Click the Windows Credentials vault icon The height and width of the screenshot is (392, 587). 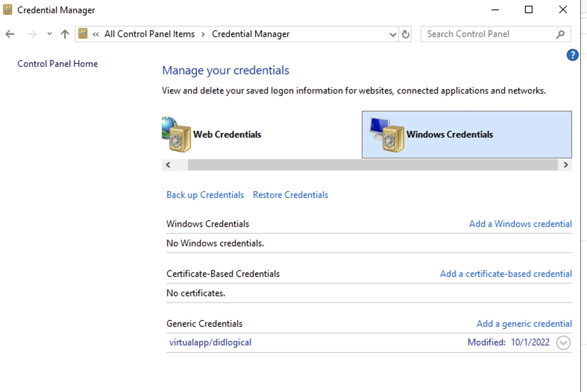point(387,135)
